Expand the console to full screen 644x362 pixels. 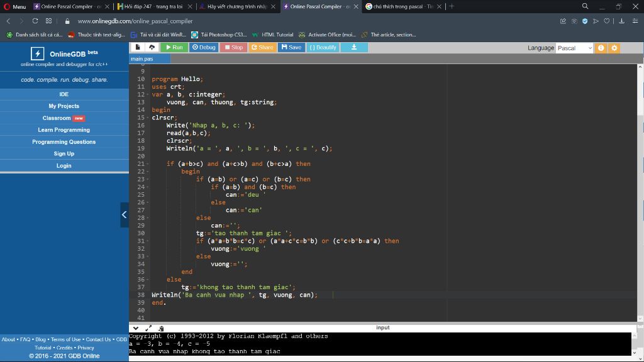pyautogui.click(x=148, y=328)
